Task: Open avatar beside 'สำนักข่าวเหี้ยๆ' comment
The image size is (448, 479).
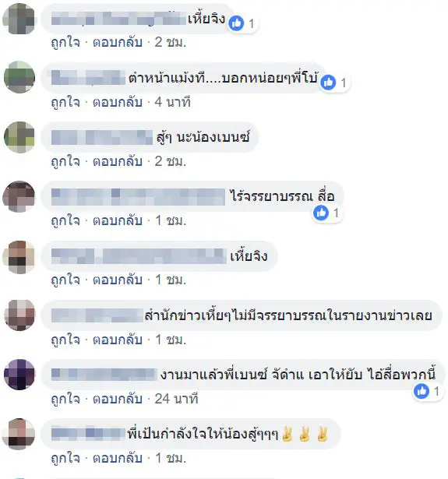Action: (19, 315)
